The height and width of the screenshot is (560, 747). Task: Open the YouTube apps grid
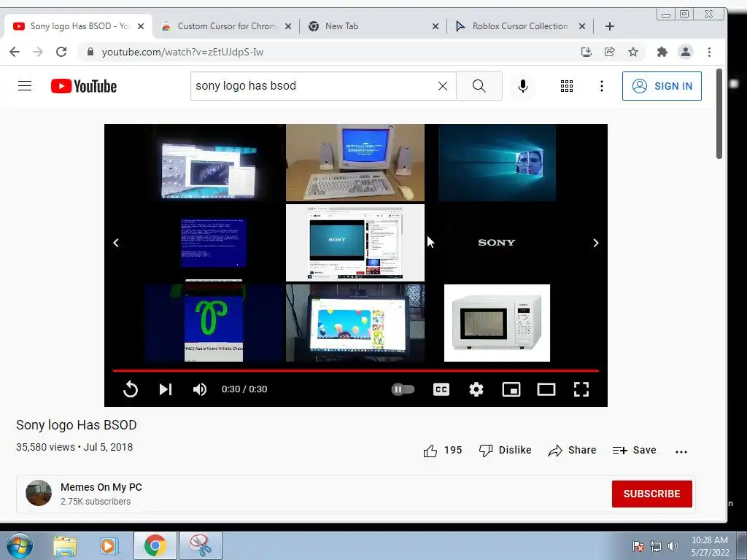[566, 86]
